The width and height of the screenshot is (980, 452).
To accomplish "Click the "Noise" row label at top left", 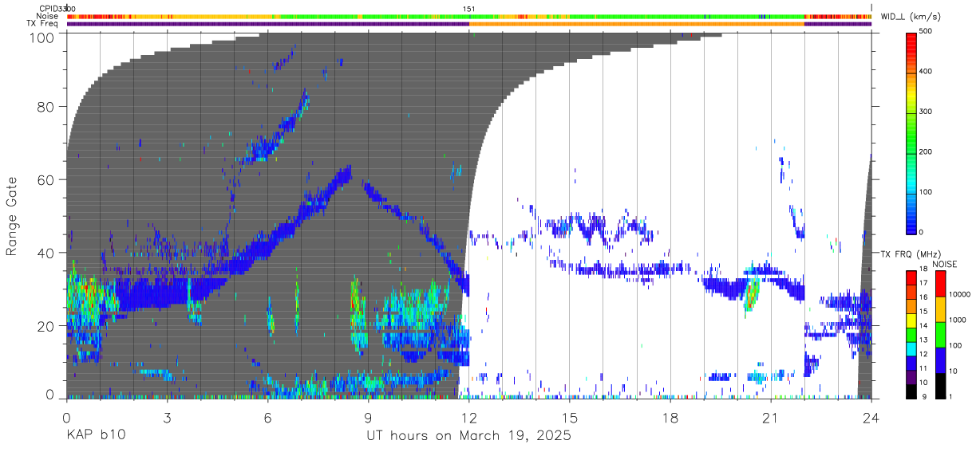I will point(48,16).
